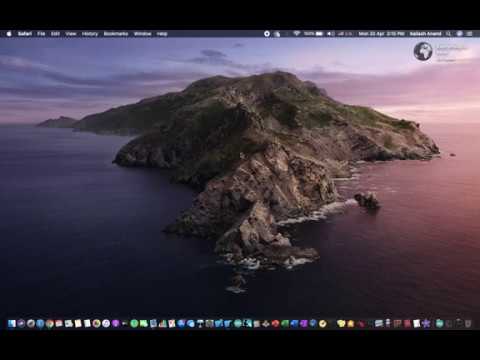Screen dimensions: 480x360
Task: Open the Apple menu
Action: pyautogui.click(x=9, y=34)
